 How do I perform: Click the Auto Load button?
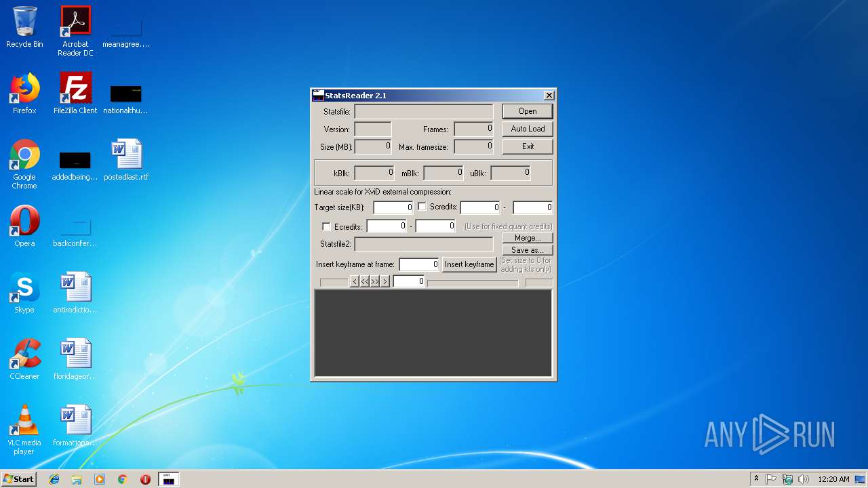(x=528, y=129)
